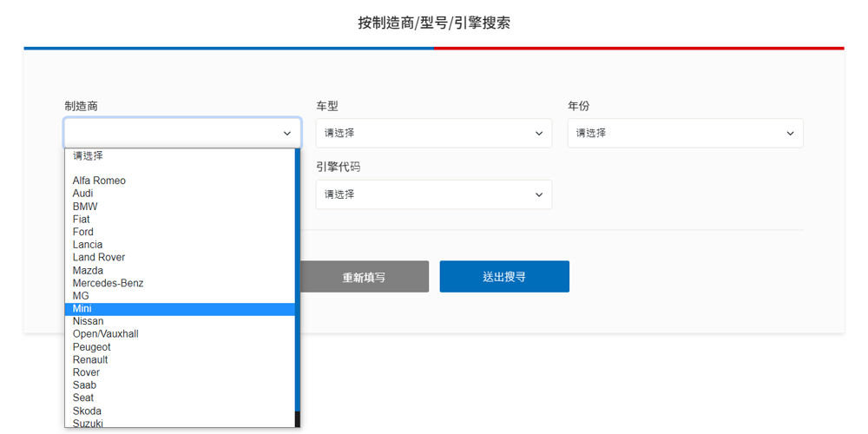Select Open/Vauxhall from the list
Image resolution: width=868 pixels, height=434 pixels.
(x=180, y=334)
